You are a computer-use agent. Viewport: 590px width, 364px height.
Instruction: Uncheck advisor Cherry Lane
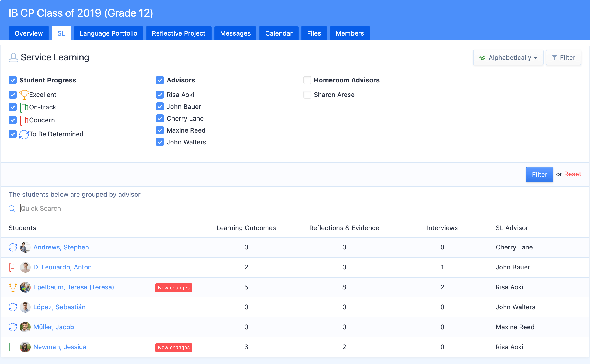160,118
